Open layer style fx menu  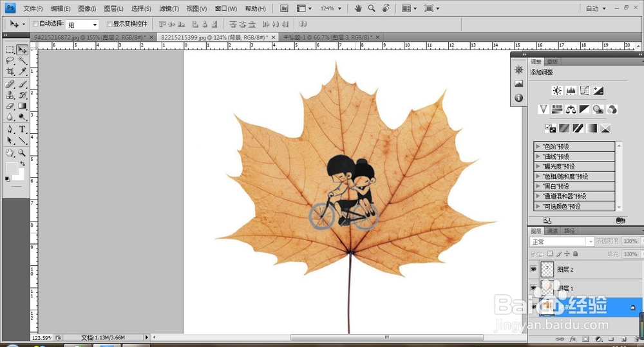[573, 339]
